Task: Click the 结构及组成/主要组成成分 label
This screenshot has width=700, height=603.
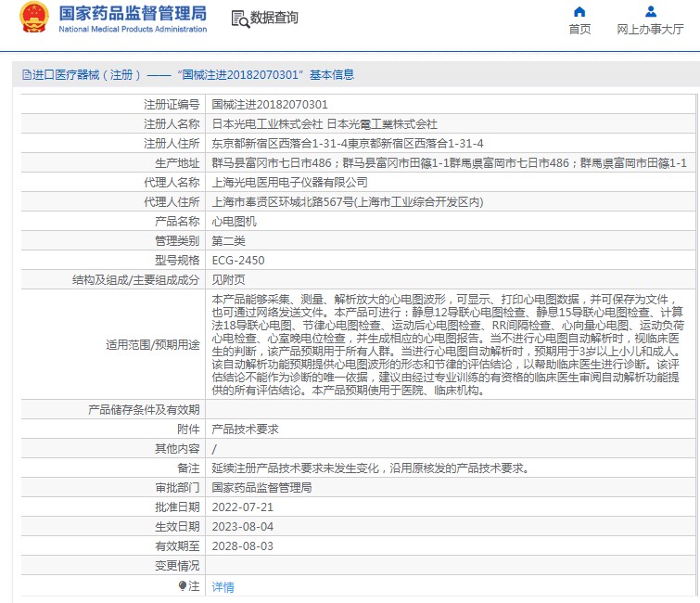Action: pos(135,280)
